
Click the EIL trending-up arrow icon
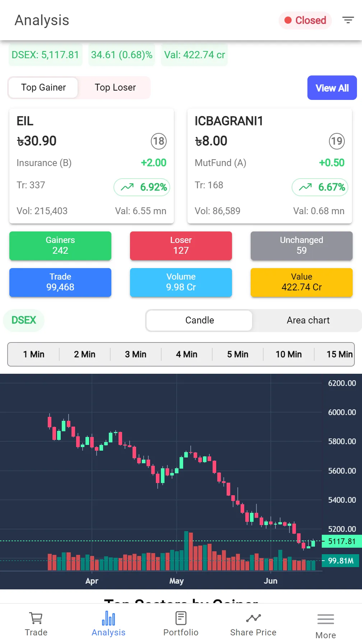pos(127,187)
